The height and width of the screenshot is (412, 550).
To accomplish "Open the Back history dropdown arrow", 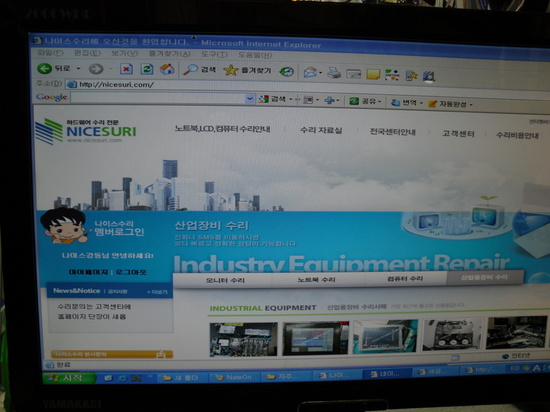I will tap(78, 68).
